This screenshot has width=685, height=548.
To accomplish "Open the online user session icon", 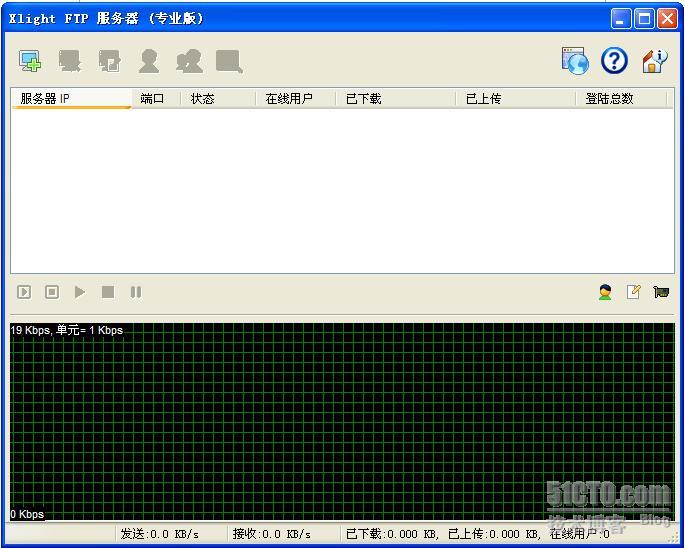I will pyautogui.click(x=605, y=292).
